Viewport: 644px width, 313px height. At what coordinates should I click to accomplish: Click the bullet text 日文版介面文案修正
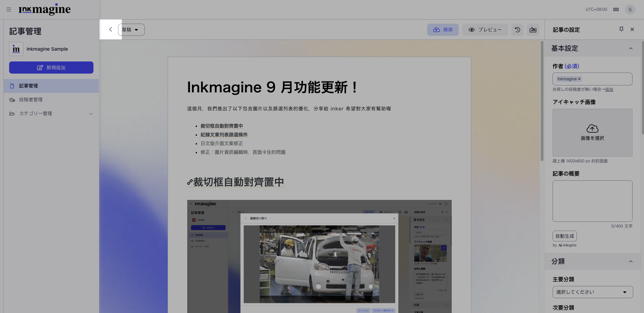click(222, 144)
